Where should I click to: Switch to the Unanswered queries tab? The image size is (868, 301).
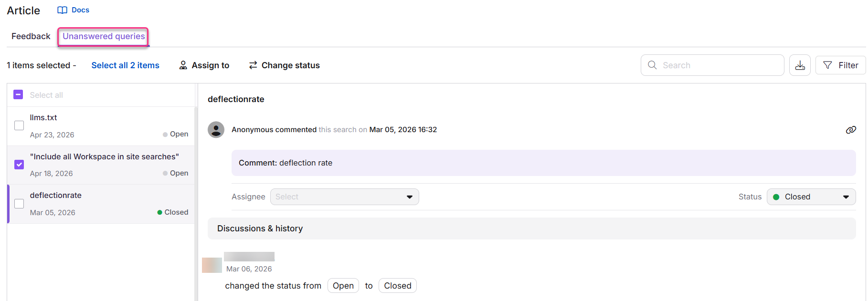(x=104, y=36)
